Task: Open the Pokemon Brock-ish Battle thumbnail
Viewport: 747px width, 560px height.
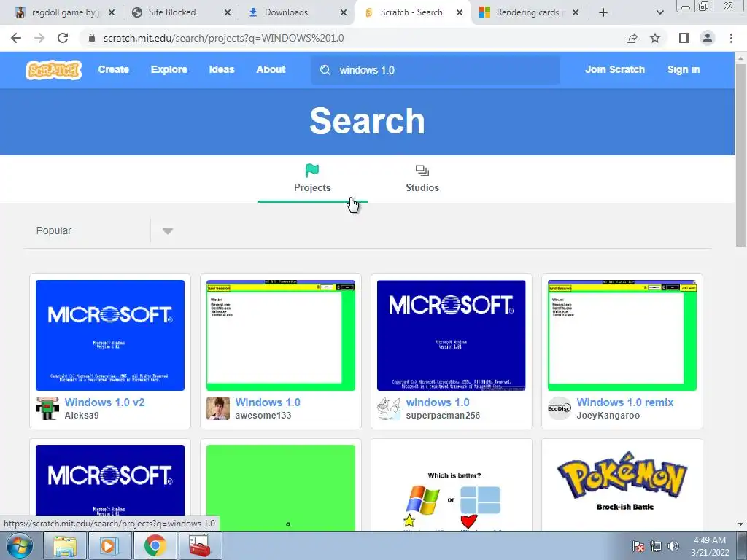Action: (x=622, y=487)
